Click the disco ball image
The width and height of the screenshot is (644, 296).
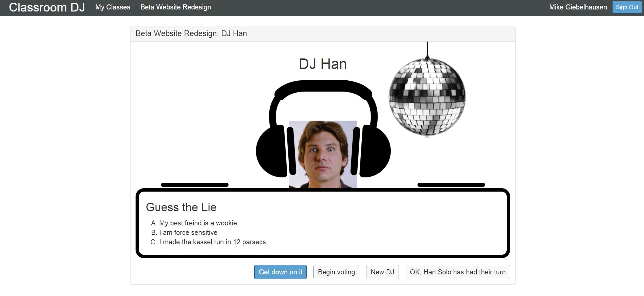(427, 98)
